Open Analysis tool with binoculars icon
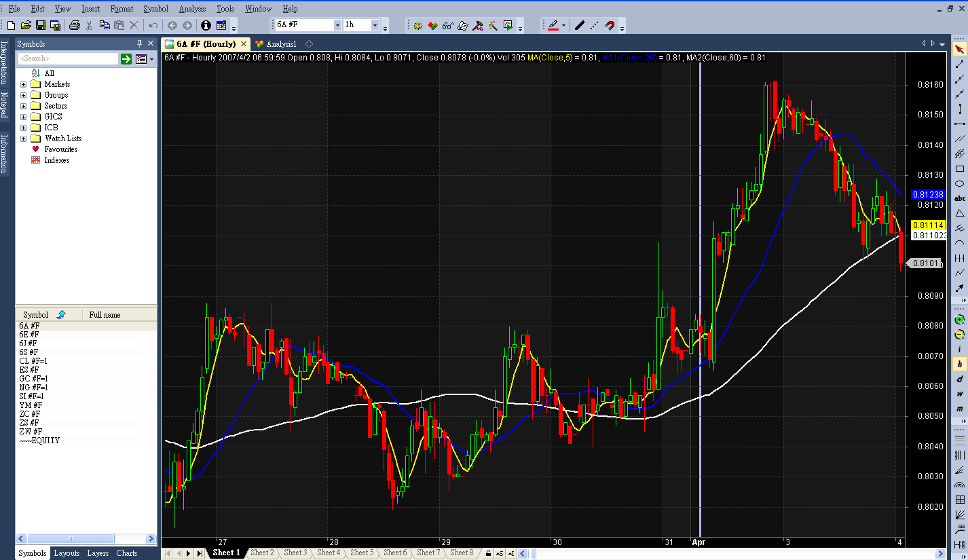This screenshot has height=560, width=968. 447,25
